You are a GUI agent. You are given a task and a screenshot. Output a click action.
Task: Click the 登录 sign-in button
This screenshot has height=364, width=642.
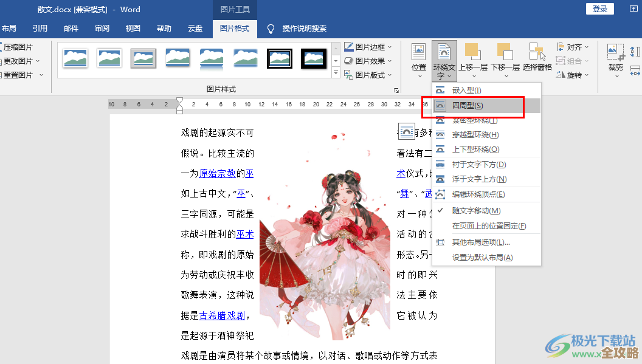(599, 9)
